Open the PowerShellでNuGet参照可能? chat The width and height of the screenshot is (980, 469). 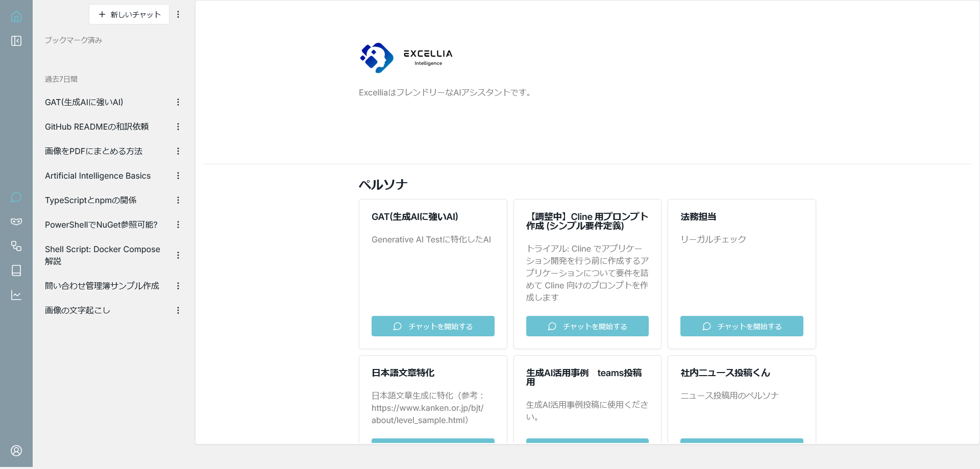point(101,225)
